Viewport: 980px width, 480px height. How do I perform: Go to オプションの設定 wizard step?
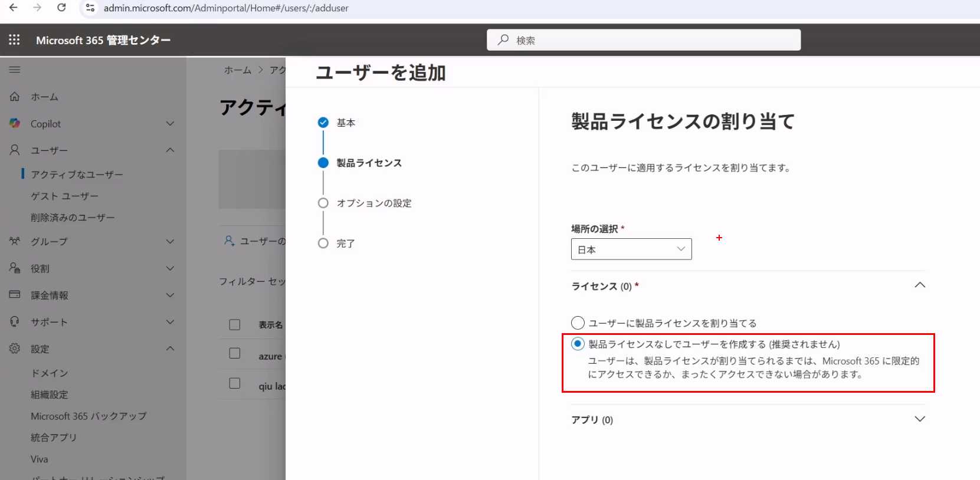coord(373,203)
